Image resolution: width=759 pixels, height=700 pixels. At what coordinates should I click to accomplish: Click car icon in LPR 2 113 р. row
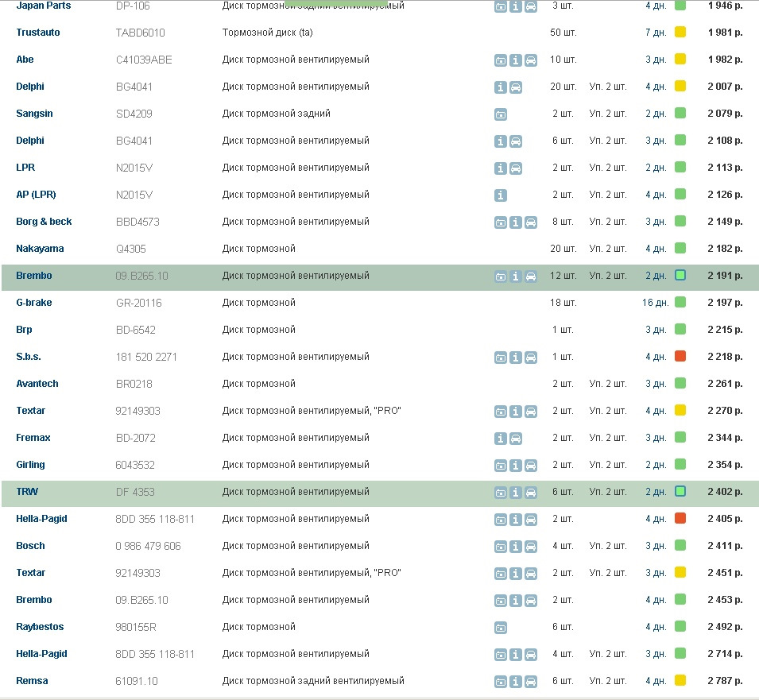click(x=516, y=168)
